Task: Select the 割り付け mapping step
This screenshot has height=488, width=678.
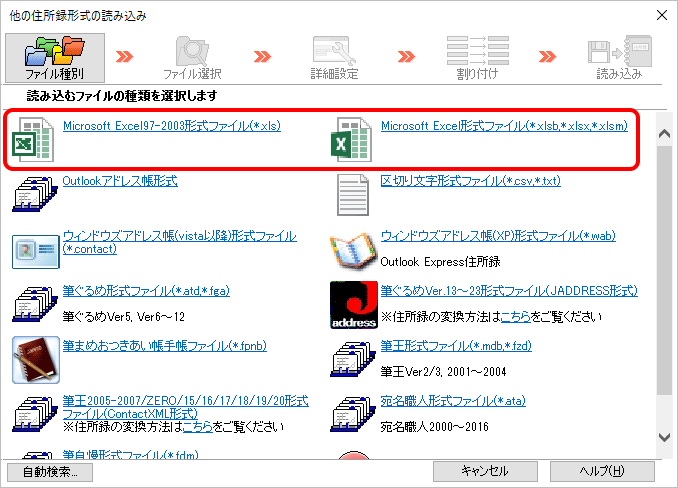Action: point(477,58)
